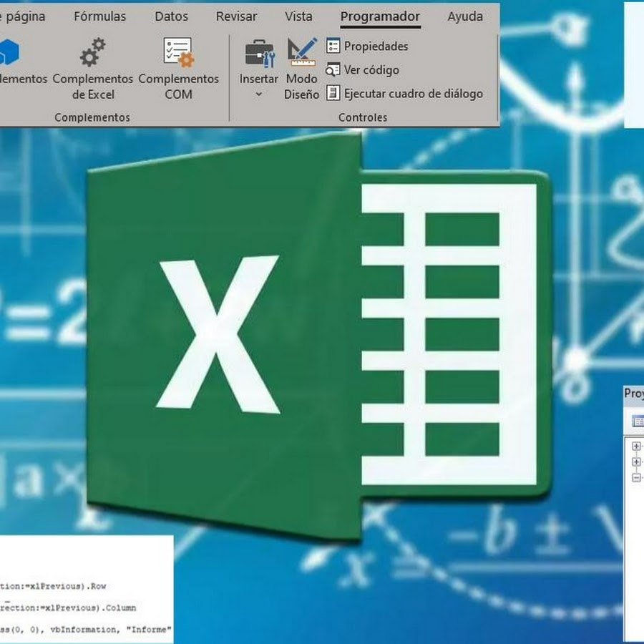Viewport: 644px width, 644px height.
Task: Run Ejecutar cuadro de diálogo label
Action: click(x=413, y=94)
